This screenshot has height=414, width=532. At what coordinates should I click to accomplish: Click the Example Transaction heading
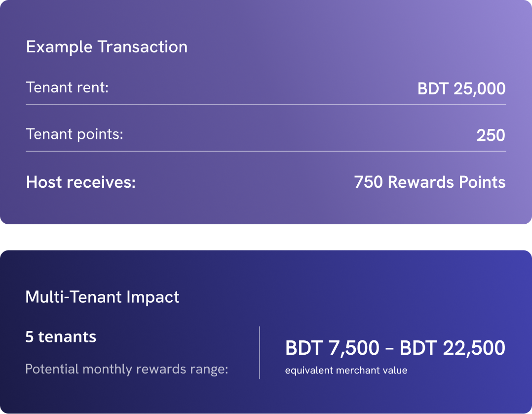[x=107, y=47]
